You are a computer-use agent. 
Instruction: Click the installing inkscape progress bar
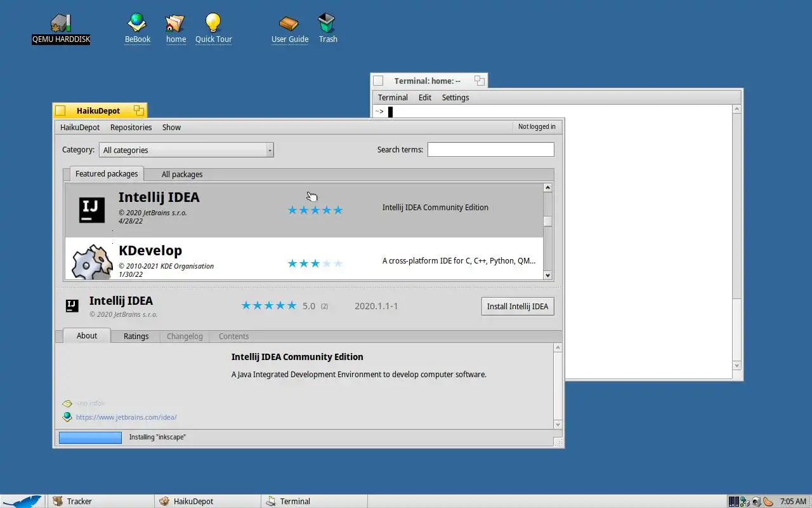[x=90, y=438]
